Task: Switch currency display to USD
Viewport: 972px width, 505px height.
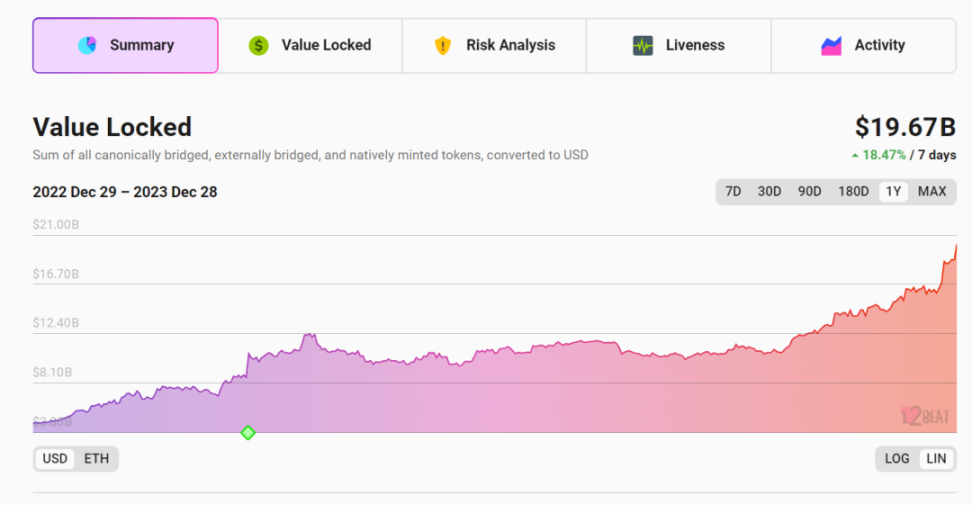Action: click(55, 459)
